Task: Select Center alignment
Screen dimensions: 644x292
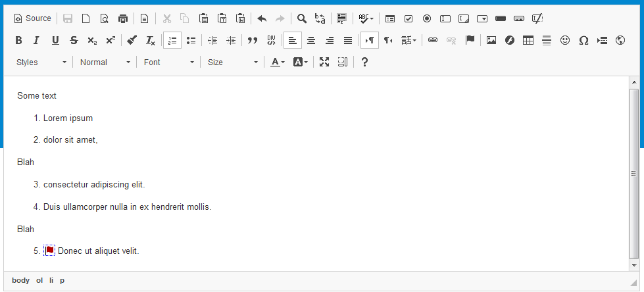Action: pos(311,40)
